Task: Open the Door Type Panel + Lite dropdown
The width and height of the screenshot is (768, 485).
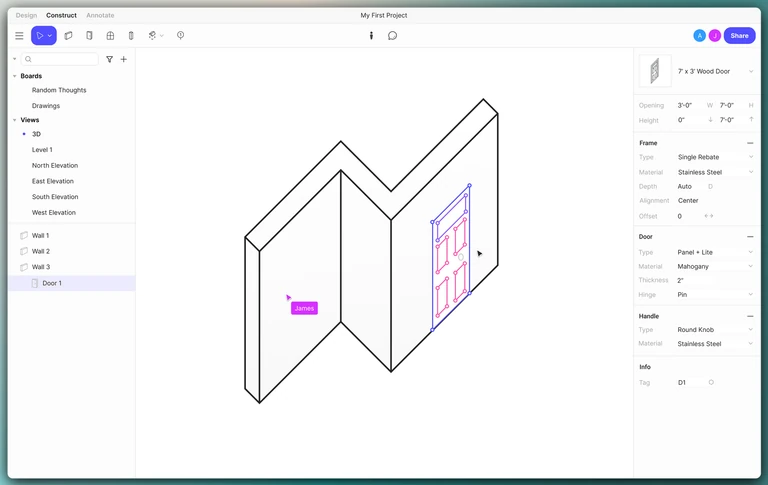Action: pyautogui.click(x=716, y=252)
